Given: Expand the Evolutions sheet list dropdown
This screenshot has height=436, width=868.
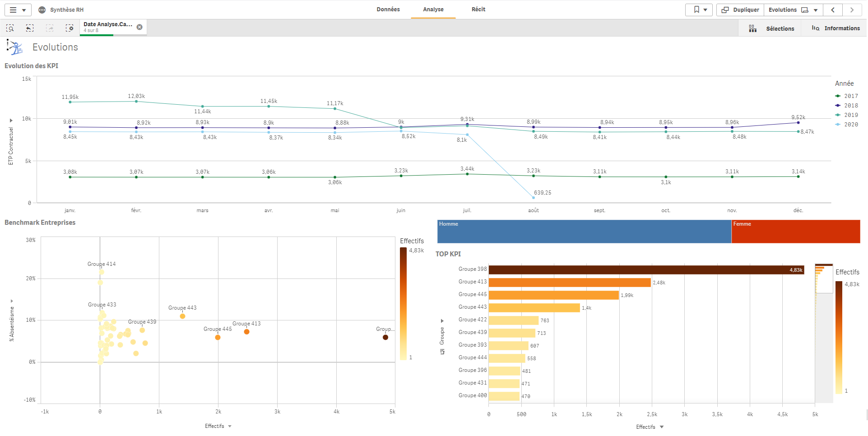Looking at the screenshot, I should coord(816,10).
